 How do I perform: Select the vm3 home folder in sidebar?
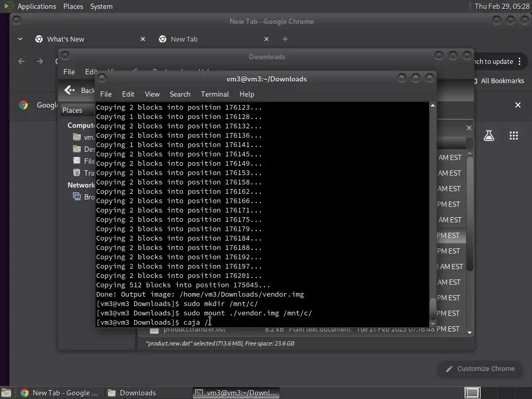click(x=84, y=137)
